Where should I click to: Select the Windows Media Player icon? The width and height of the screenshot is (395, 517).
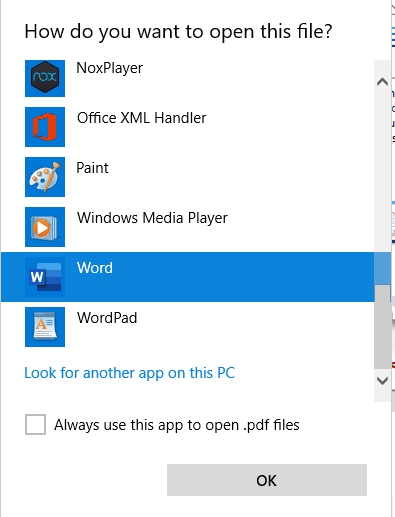(x=45, y=227)
